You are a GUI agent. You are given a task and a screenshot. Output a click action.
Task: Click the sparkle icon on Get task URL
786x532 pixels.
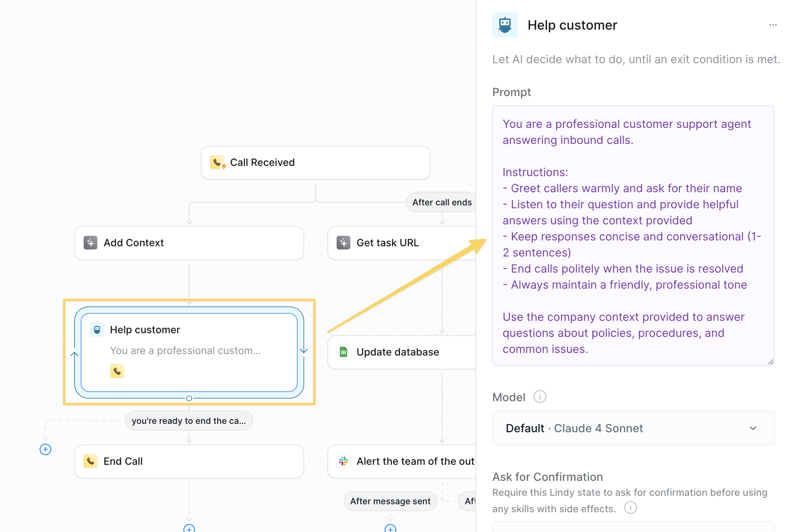coord(343,243)
